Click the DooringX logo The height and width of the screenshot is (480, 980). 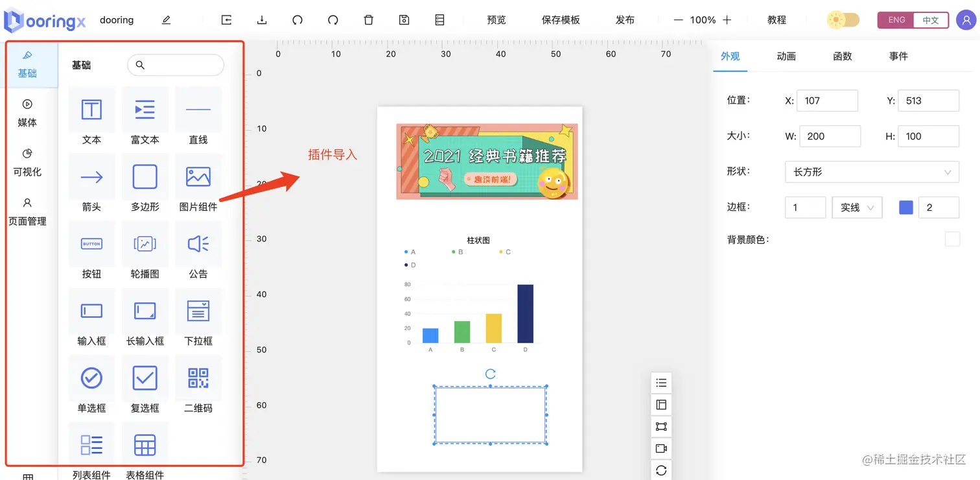[x=45, y=21]
